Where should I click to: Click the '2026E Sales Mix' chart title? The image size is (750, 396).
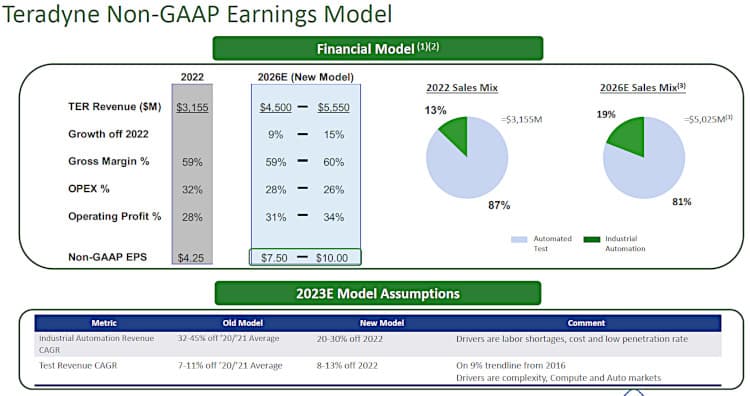(x=643, y=88)
